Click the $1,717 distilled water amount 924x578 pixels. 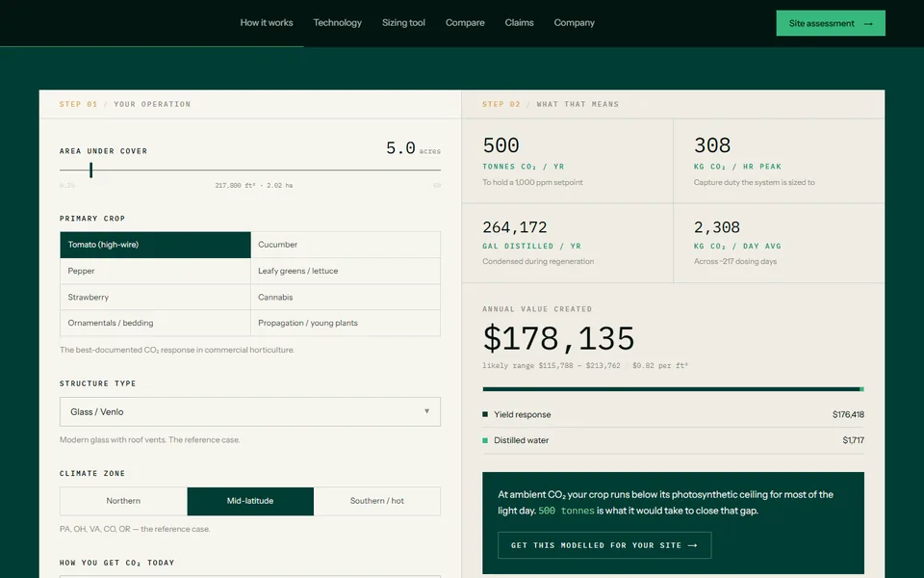[x=854, y=440]
